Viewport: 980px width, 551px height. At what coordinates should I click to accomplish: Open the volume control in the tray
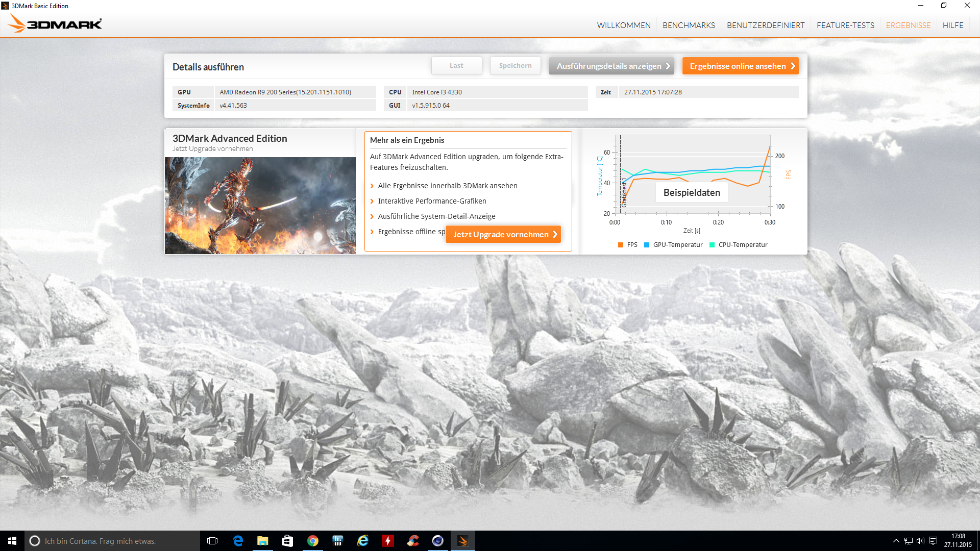921,541
